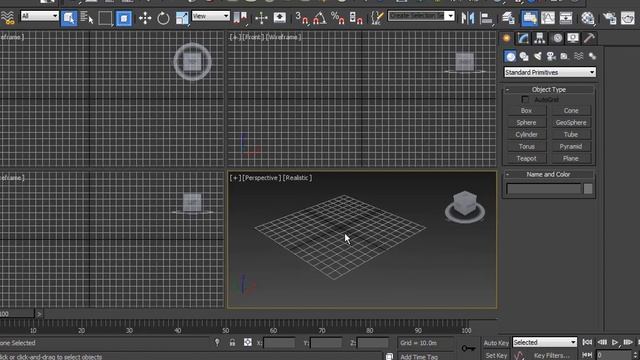Select the Lights category icon
640x360 pixels.
(x=538, y=56)
